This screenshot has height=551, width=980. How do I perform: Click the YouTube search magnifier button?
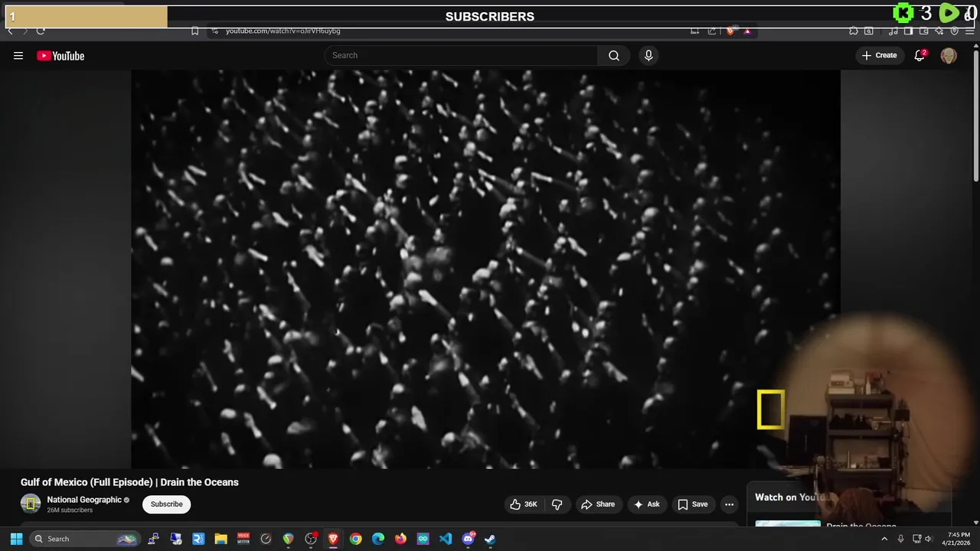coord(614,55)
